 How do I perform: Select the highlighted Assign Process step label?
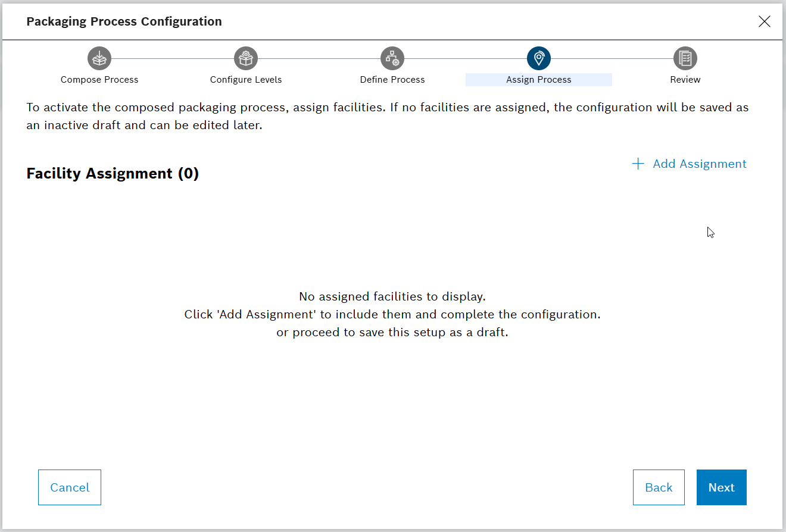coord(539,79)
